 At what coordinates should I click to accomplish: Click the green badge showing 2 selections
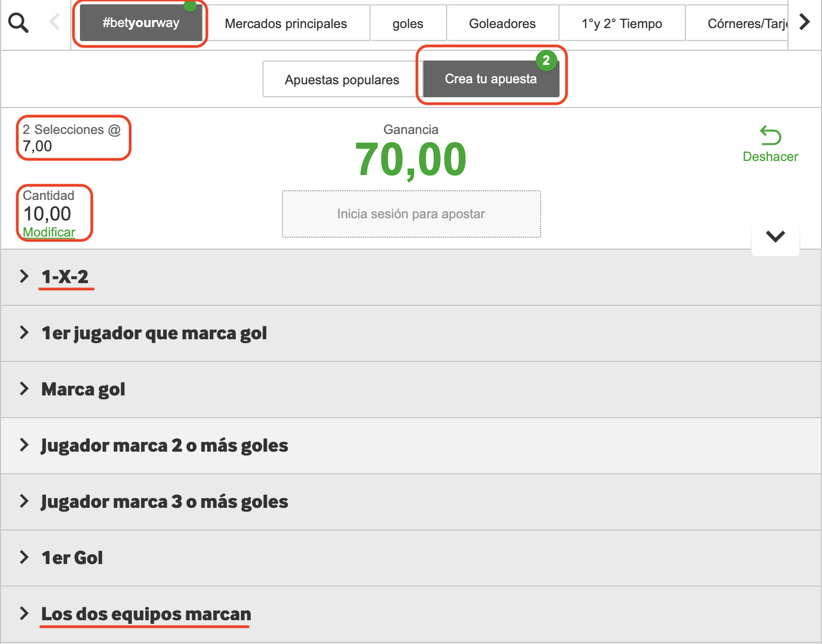click(x=546, y=61)
